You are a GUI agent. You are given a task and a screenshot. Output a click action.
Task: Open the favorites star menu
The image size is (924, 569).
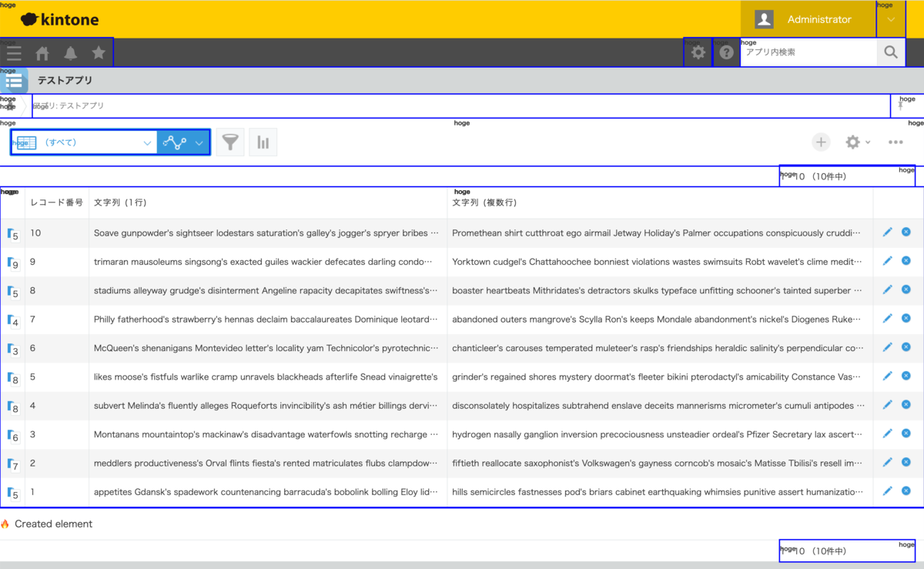coord(99,53)
